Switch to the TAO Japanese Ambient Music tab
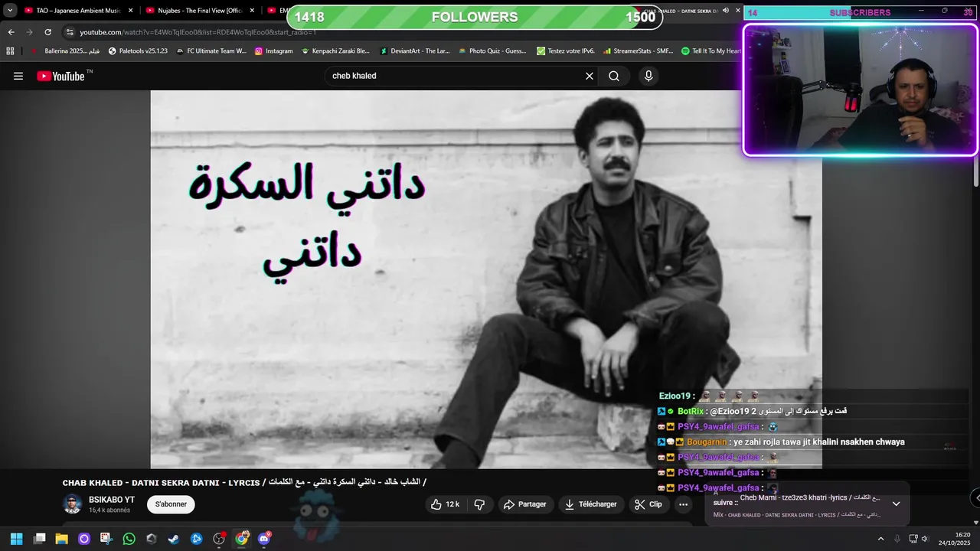The width and height of the screenshot is (980, 551). 78,11
